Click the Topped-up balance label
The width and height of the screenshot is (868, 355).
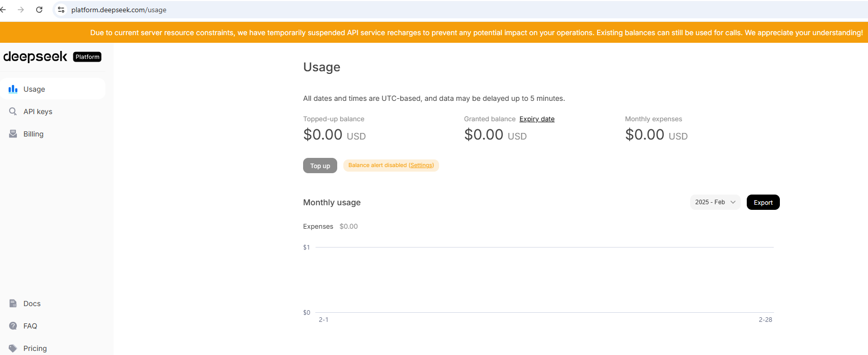[334, 119]
